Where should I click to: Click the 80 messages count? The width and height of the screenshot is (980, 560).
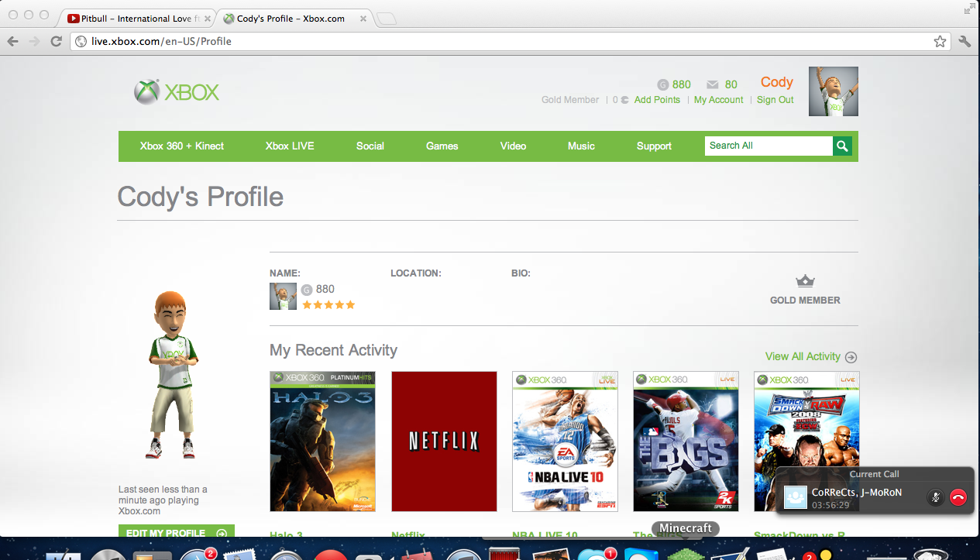[x=731, y=85]
